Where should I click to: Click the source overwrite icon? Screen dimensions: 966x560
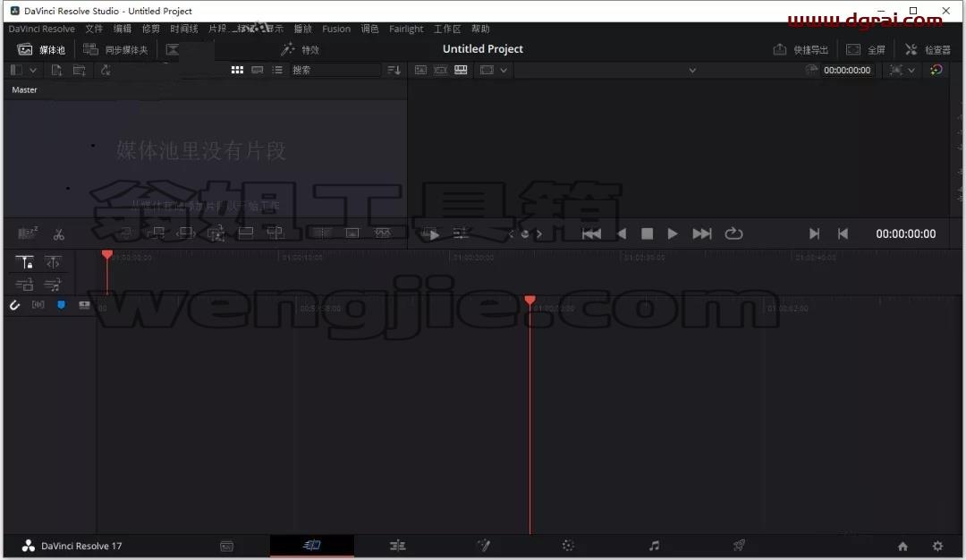click(275, 233)
